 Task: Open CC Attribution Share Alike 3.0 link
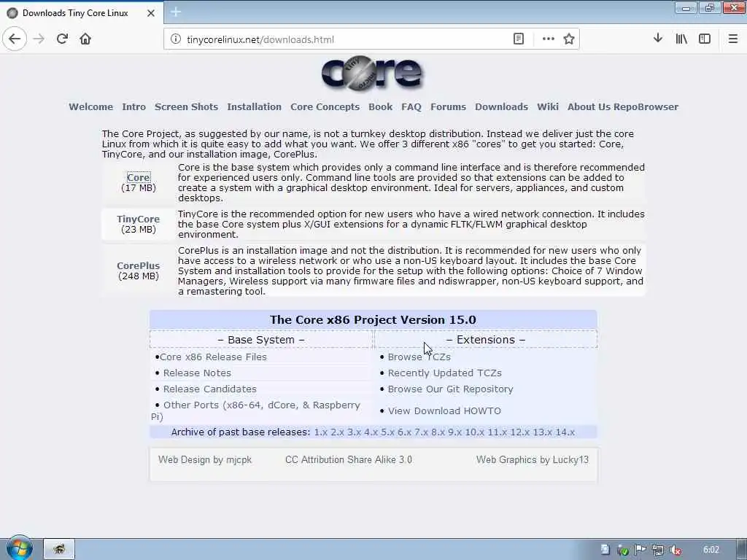tap(349, 459)
